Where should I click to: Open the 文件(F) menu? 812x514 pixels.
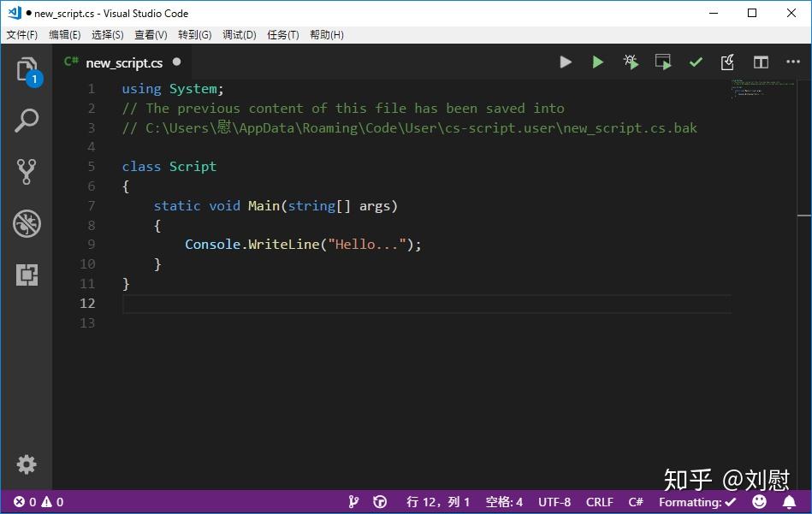[21, 35]
